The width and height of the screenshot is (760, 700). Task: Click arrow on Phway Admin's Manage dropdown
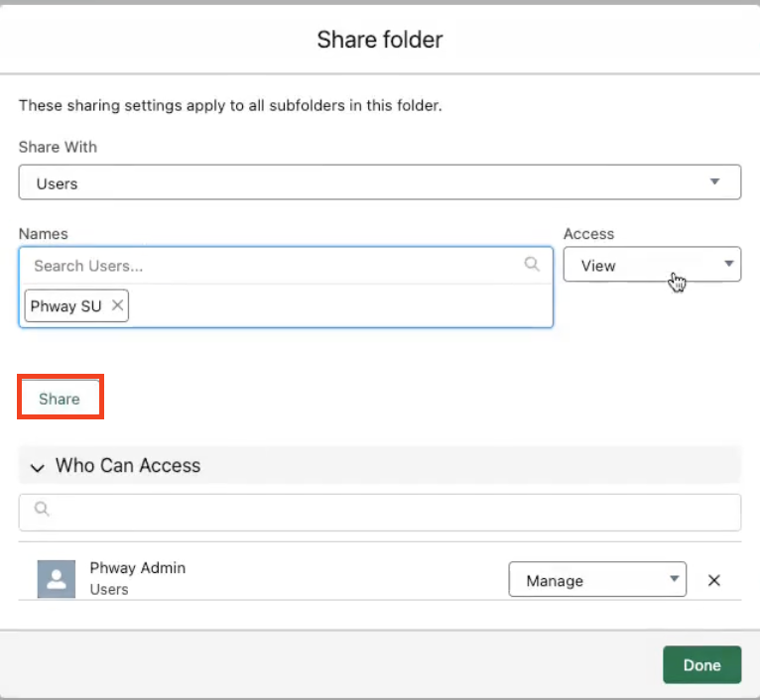(x=673, y=579)
